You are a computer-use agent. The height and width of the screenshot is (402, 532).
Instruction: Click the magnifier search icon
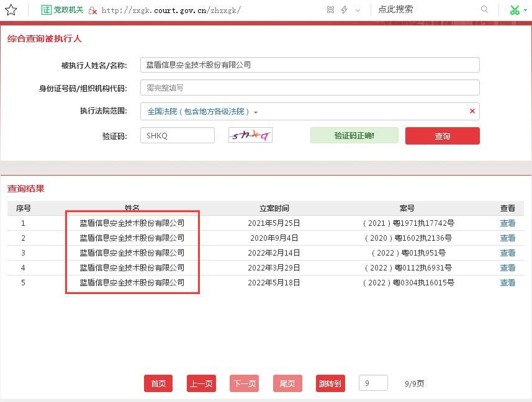484,9
